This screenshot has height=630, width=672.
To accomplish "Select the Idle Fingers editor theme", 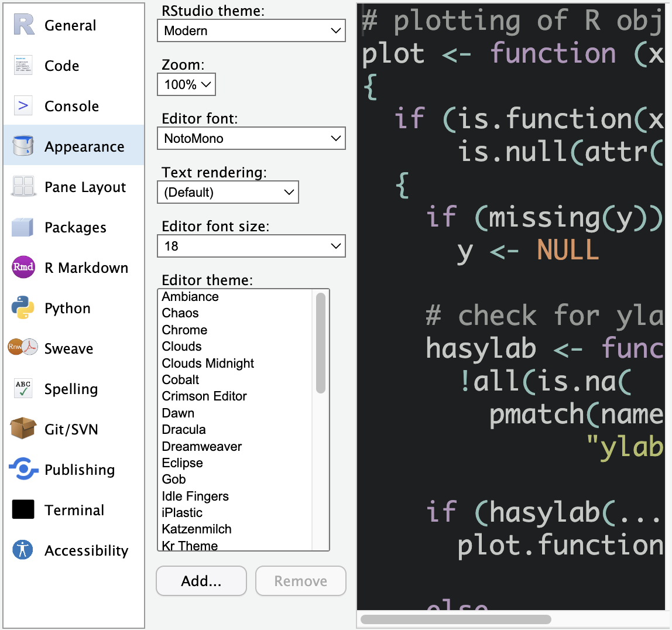I will click(196, 496).
